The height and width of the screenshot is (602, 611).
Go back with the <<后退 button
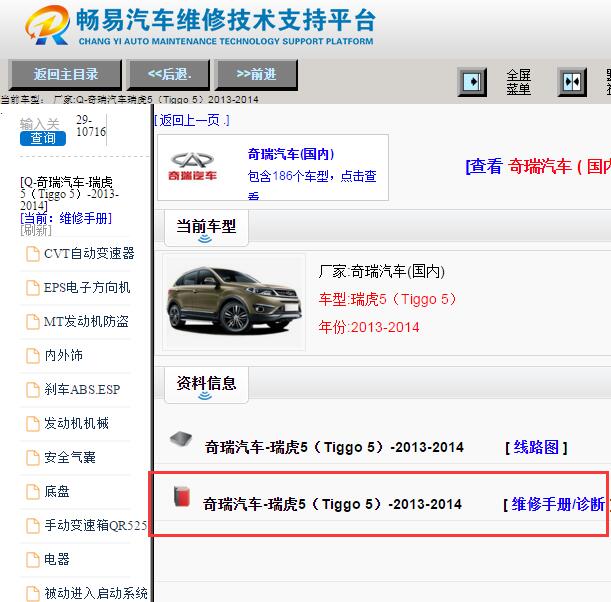pos(169,74)
